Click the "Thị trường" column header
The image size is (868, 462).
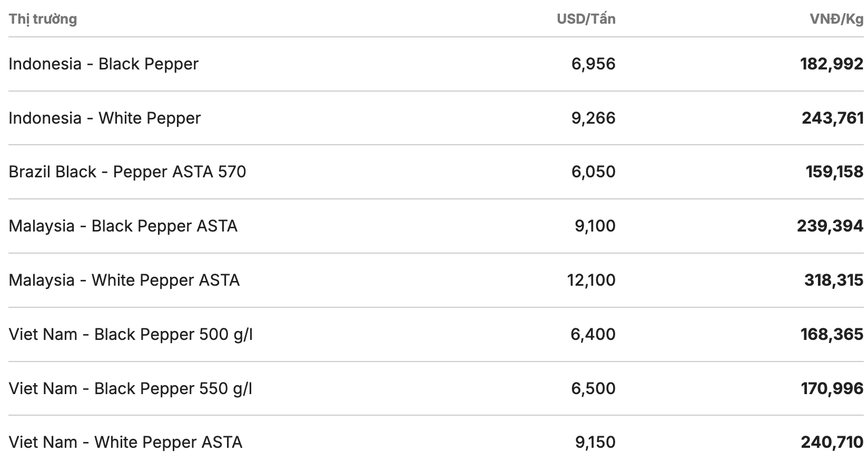(43, 19)
